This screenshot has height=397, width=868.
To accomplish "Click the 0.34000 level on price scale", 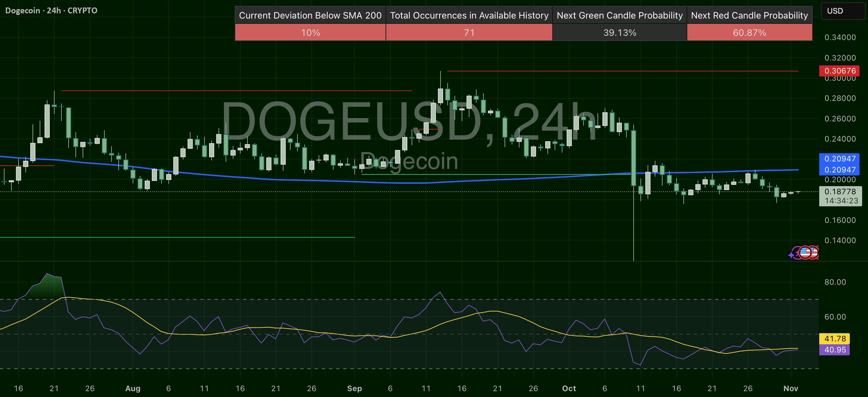I will [840, 37].
